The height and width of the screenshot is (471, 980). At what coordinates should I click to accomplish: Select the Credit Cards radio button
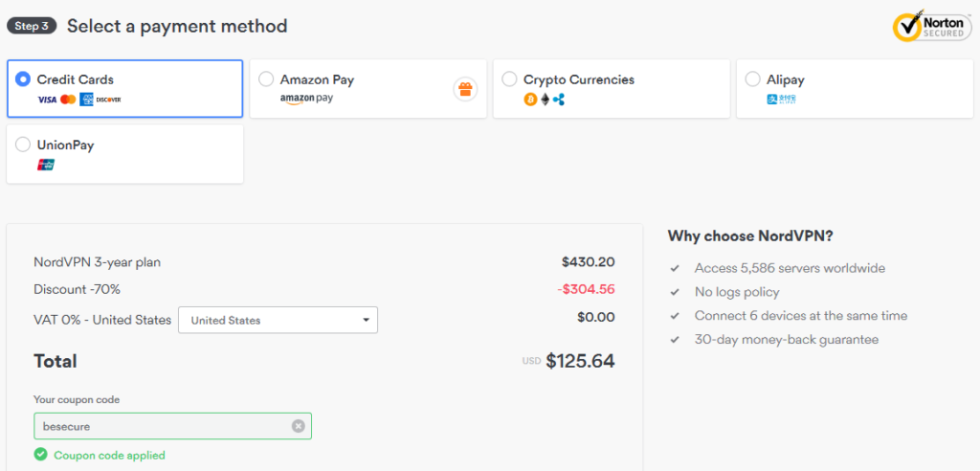23,79
